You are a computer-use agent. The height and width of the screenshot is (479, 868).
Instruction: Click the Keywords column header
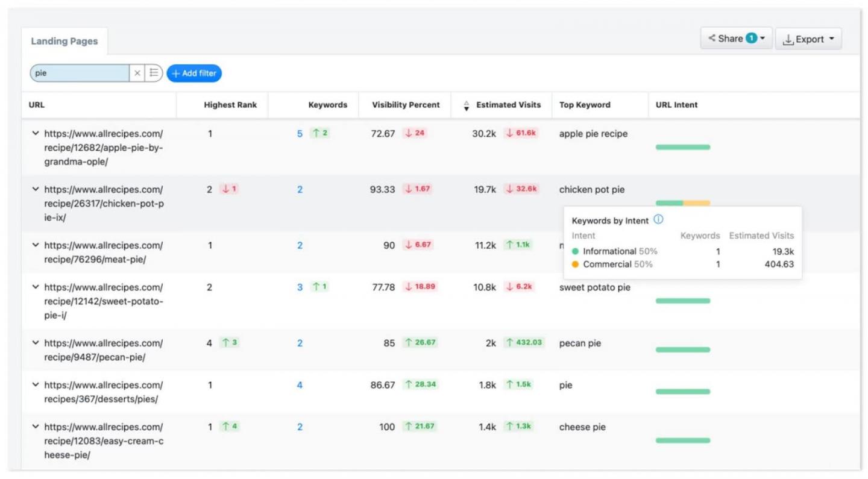click(x=328, y=105)
